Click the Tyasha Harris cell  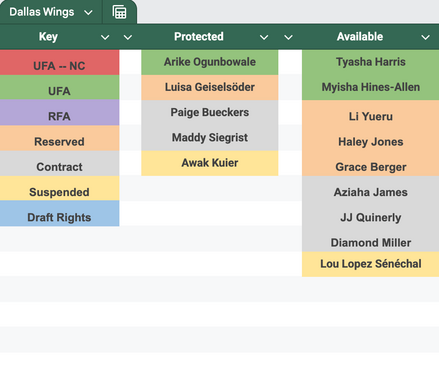point(370,62)
